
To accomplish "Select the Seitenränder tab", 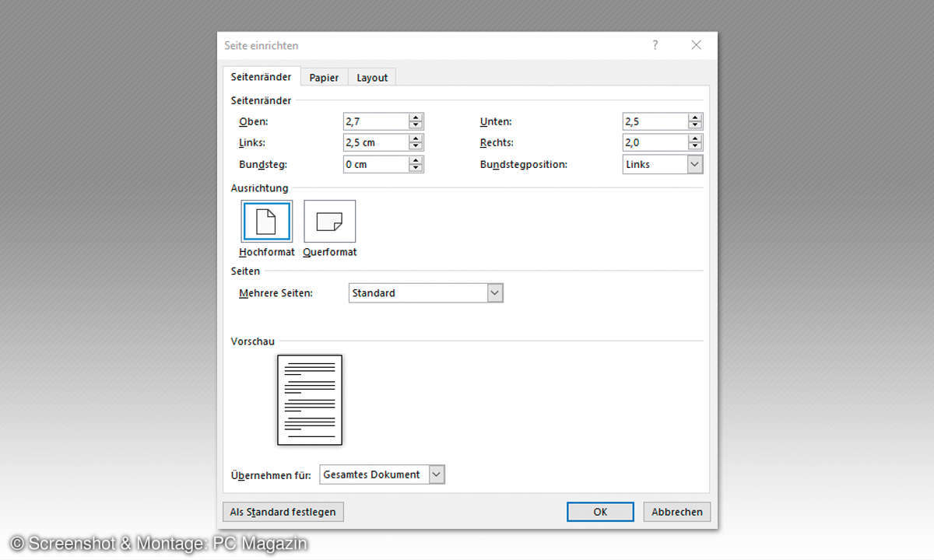I will click(262, 76).
